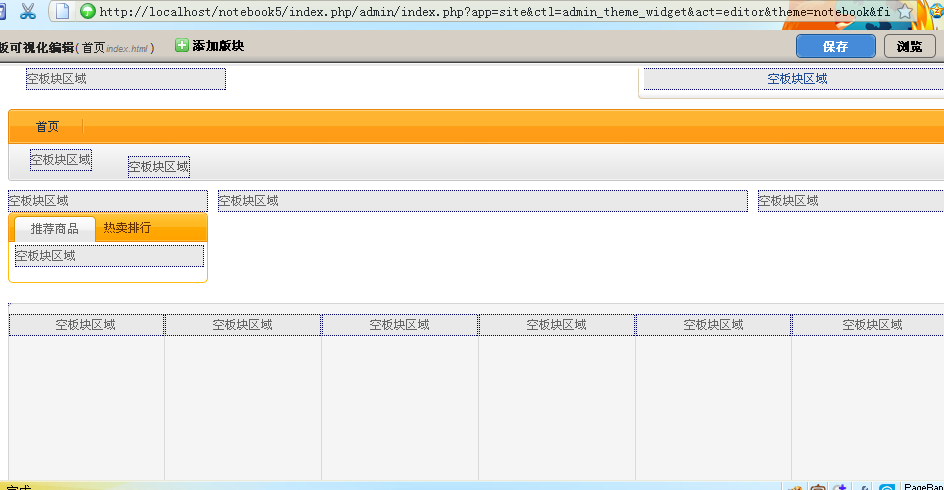
Task: Click the second 空板块区域 slot below the navigation bar
Action: [x=158, y=167]
